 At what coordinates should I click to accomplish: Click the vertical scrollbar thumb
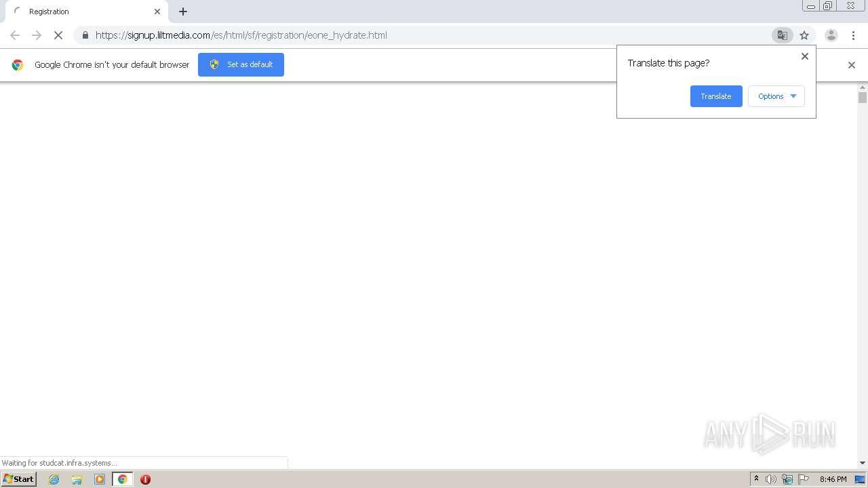coord(863,98)
